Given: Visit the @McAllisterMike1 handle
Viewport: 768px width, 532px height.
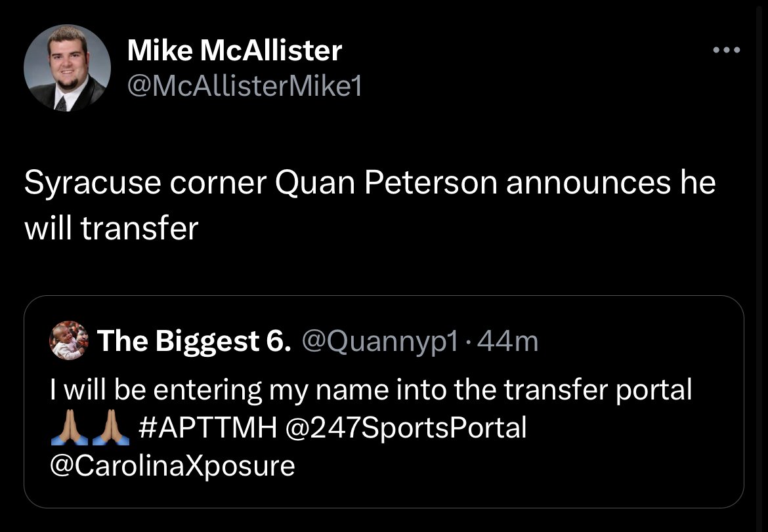Looking at the screenshot, I should [244, 87].
